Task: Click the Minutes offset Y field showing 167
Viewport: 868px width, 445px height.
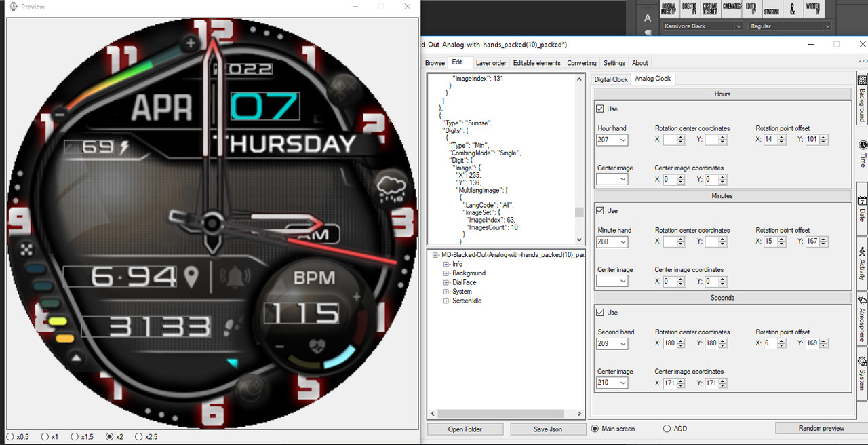Action: [818, 241]
